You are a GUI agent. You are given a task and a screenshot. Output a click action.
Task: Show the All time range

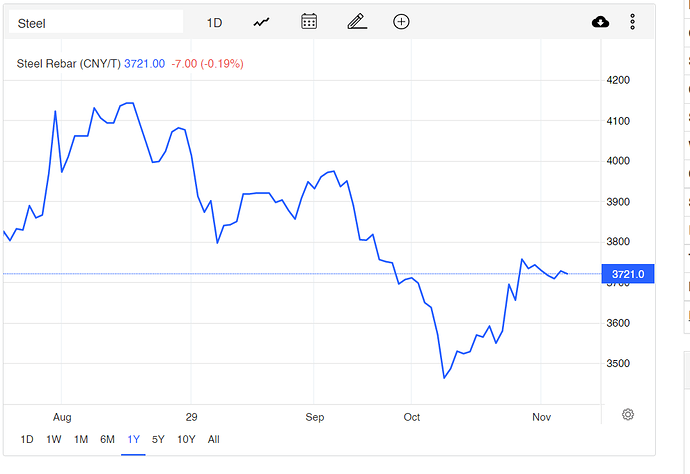click(x=213, y=439)
